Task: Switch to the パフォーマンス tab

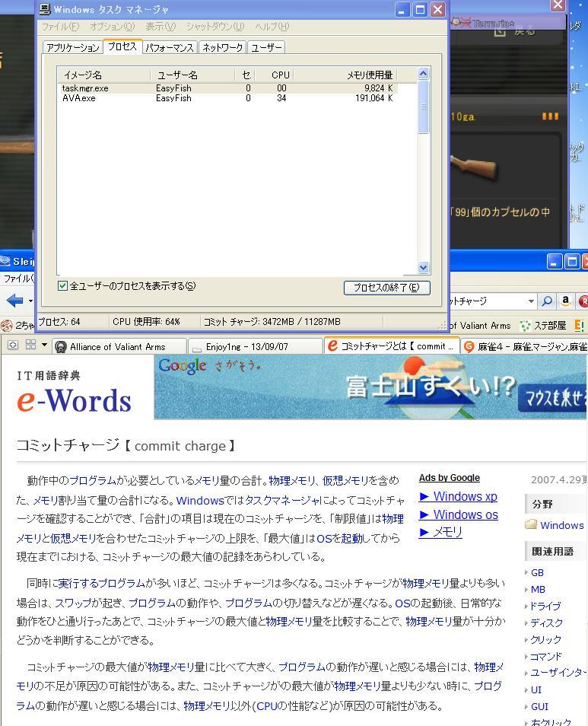Action: point(170,47)
